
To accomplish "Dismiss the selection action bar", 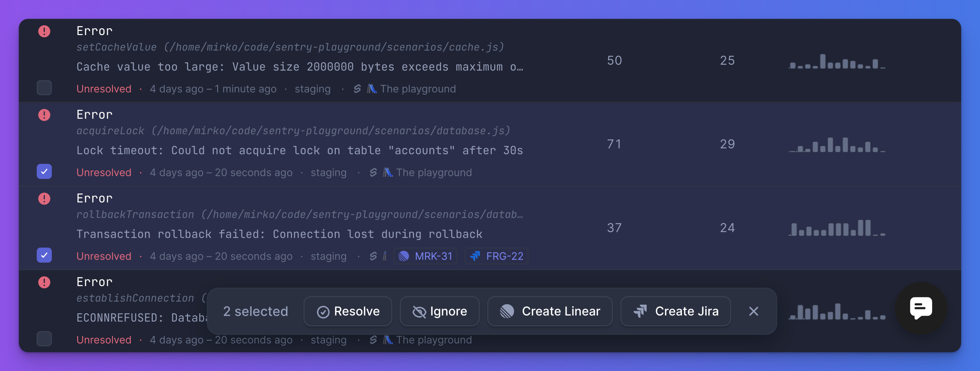I will 753,311.
